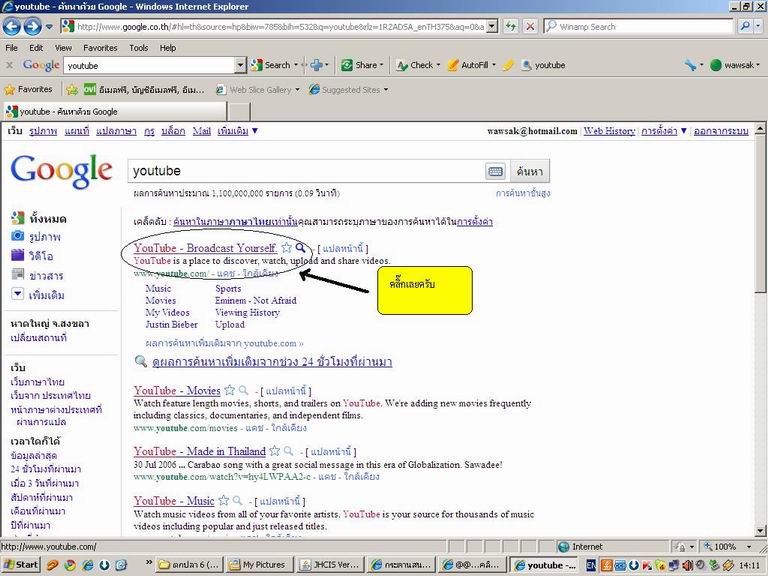Screen dimensions: 768x576
Task: Open the Tools menu
Action: [139, 48]
